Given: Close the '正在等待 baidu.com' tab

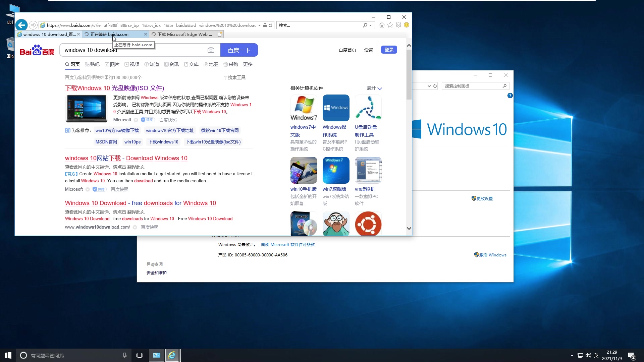Looking at the screenshot, I should click(145, 34).
